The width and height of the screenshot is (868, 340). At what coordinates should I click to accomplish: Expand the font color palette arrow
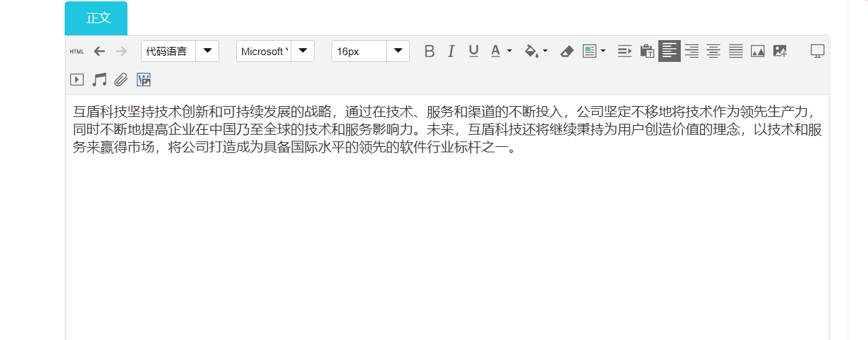pos(509,51)
